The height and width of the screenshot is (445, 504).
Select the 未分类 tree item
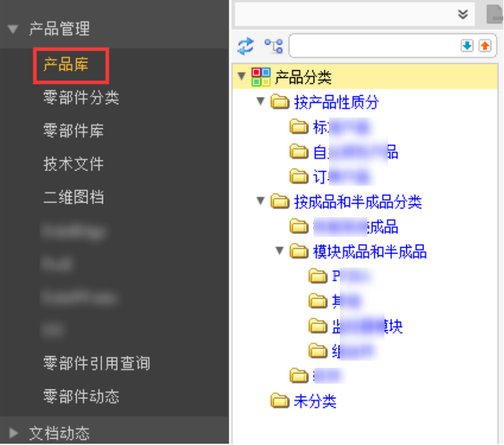point(315,401)
